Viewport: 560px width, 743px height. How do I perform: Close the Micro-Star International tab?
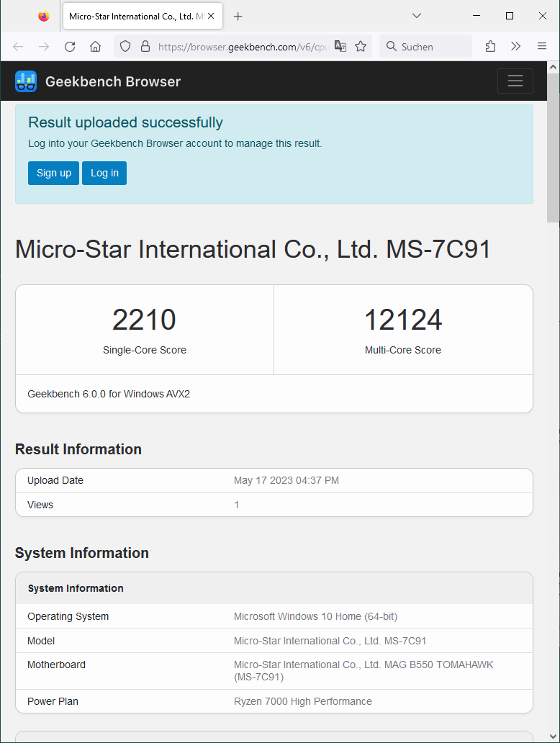tap(211, 16)
